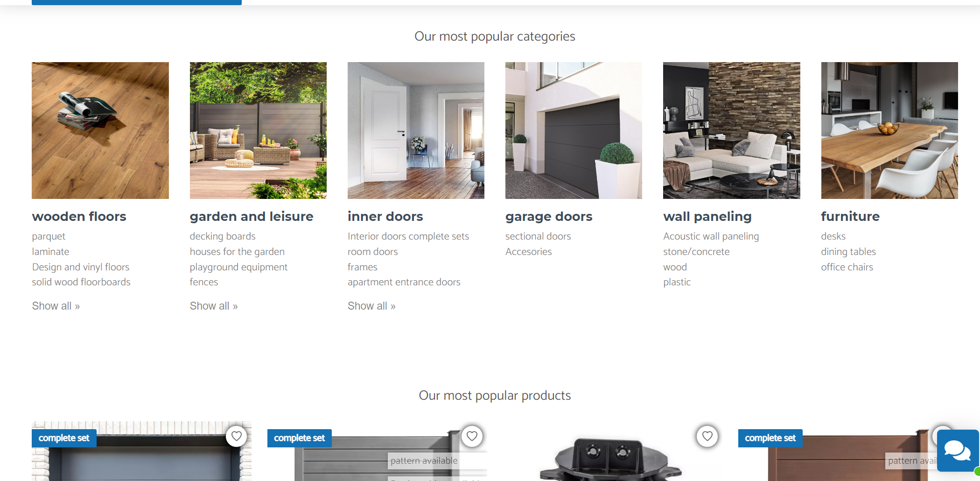Screen dimensions: 980x481
Task: Open the parquet subcategory
Action: 49,236
